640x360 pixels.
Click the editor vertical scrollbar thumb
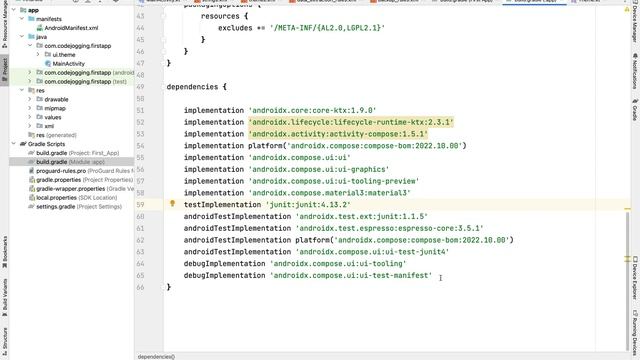click(x=628, y=281)
